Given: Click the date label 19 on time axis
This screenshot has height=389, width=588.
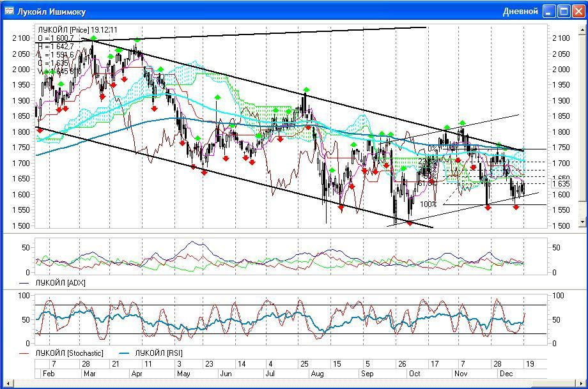Looking at the screenshot, I should tap(530, 364).
